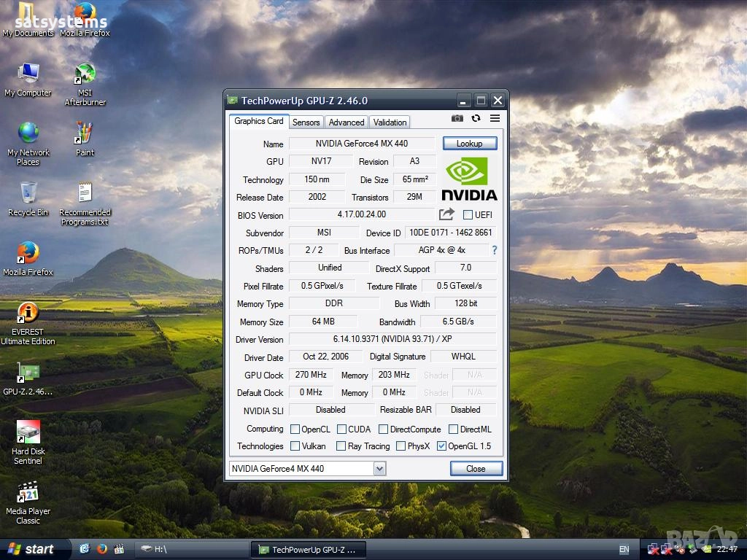747x560 pixels.
Task: Switch to the Sensors tab
Action: point(306,122)
